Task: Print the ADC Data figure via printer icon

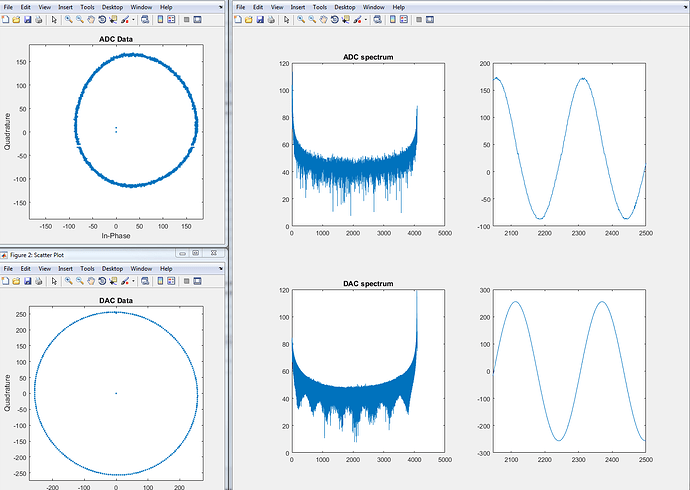Action: (x=38, y=20)
